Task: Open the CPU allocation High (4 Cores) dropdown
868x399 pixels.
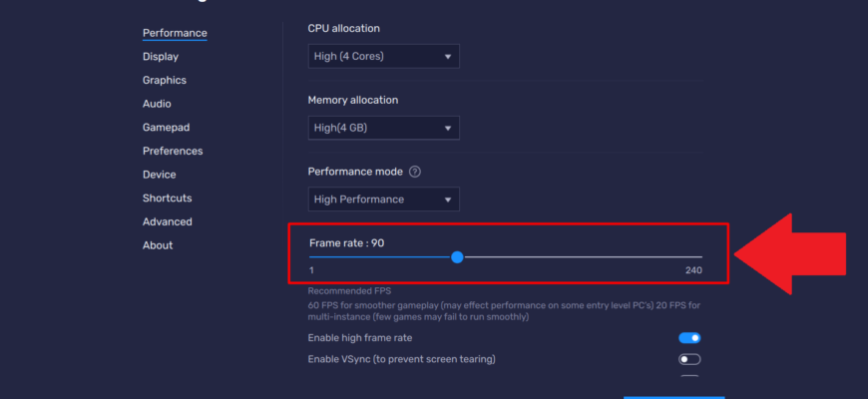Action: (x=384, y=57)
